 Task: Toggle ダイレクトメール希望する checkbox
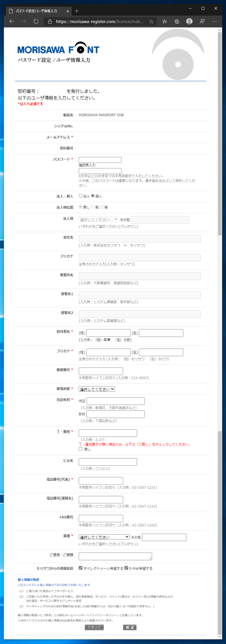pos(81,568)
